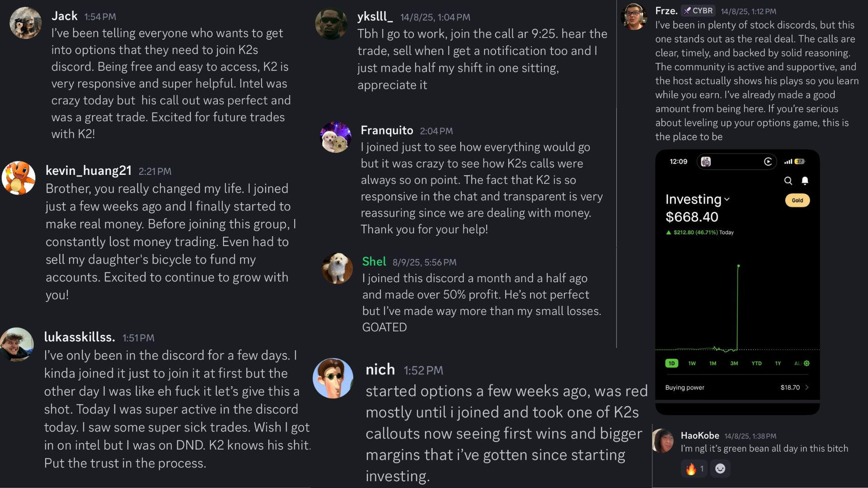The width and height of the screenshot is (868, 488).
Task: Tap the screen recording indicator icon
Action: [x=768, y=162]
